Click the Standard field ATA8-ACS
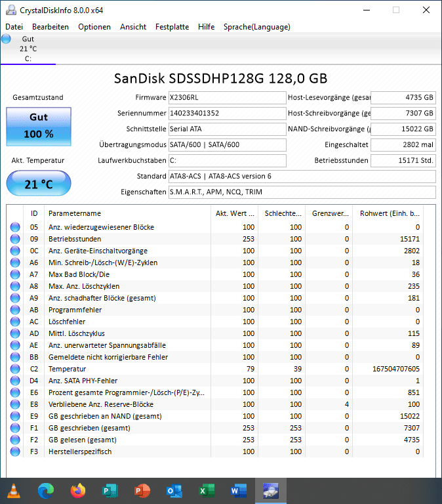Viewport: 442px width, 504px height. (302, 176)
